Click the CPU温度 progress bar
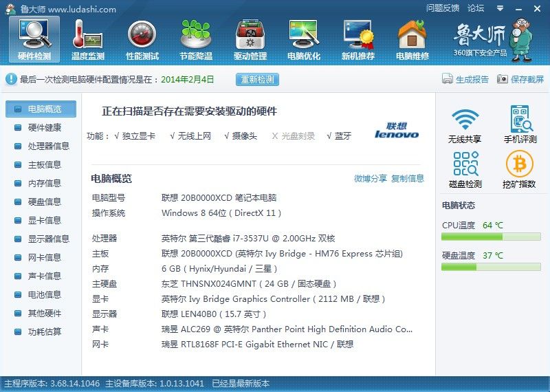 [x=491, y=237]
